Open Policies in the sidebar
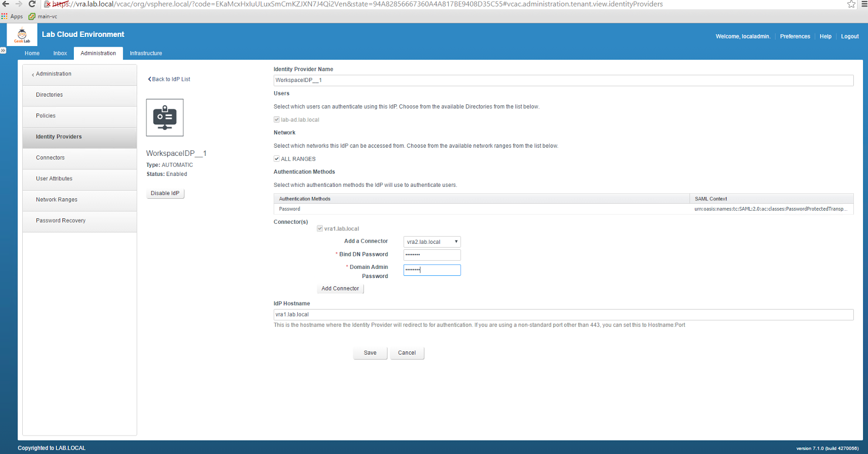The height and width of the screenshot is (454, 868). point(80,116)
